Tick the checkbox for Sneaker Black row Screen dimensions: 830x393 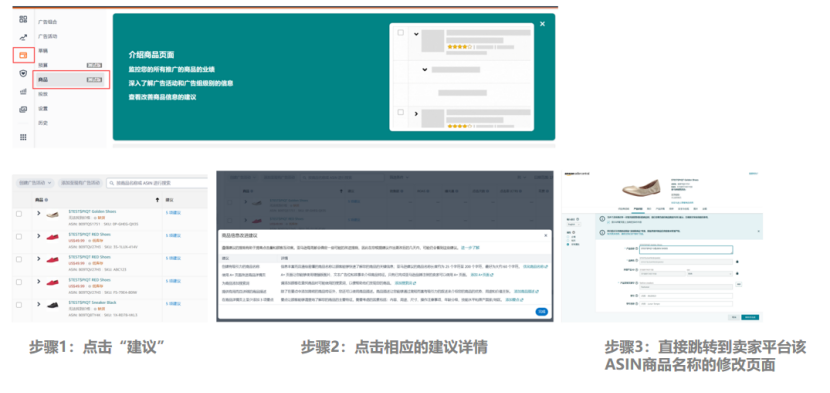19,305
